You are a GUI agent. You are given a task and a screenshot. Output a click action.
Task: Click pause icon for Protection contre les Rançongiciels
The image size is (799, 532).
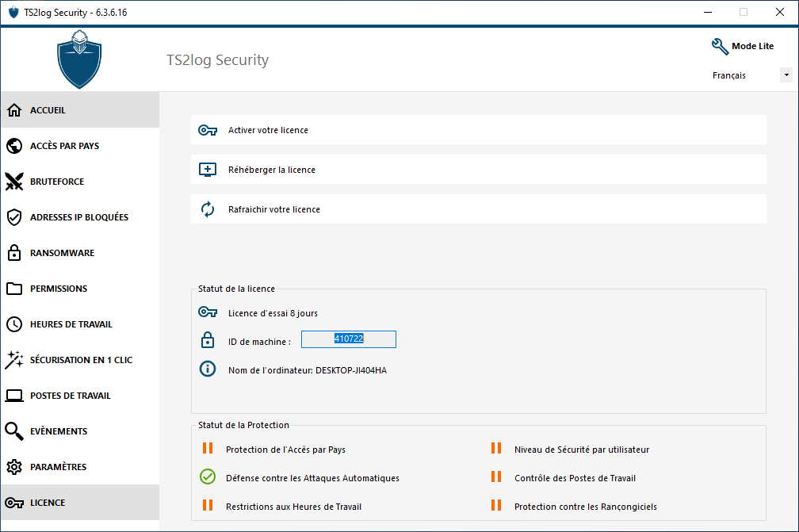pos(496,505)
